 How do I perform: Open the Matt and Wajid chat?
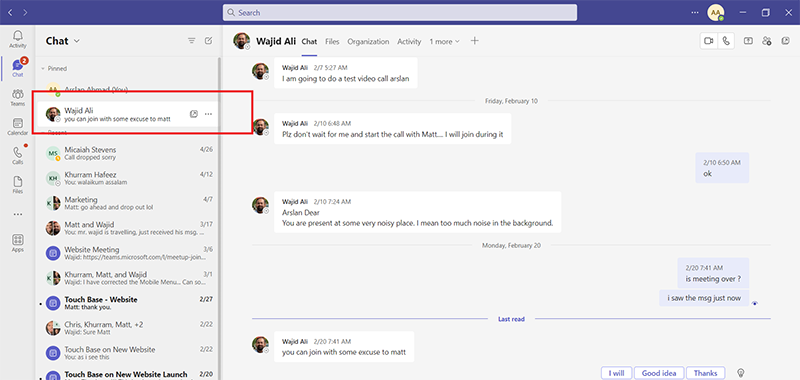[127, 228]
